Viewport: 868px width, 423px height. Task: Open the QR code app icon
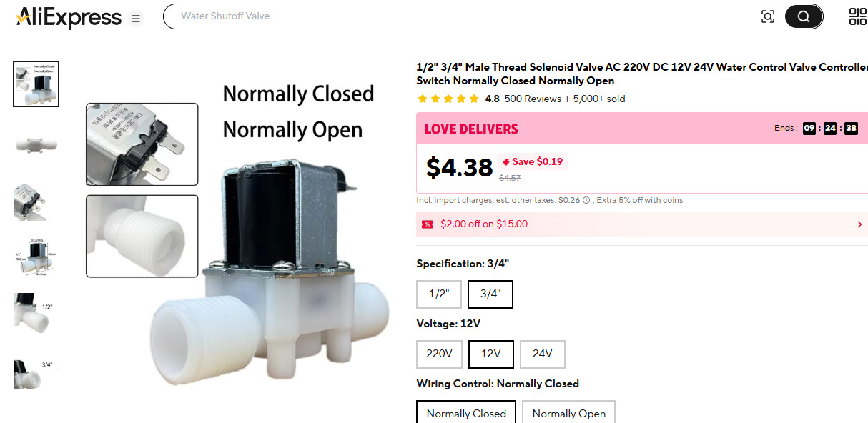(x=857, y=16)
